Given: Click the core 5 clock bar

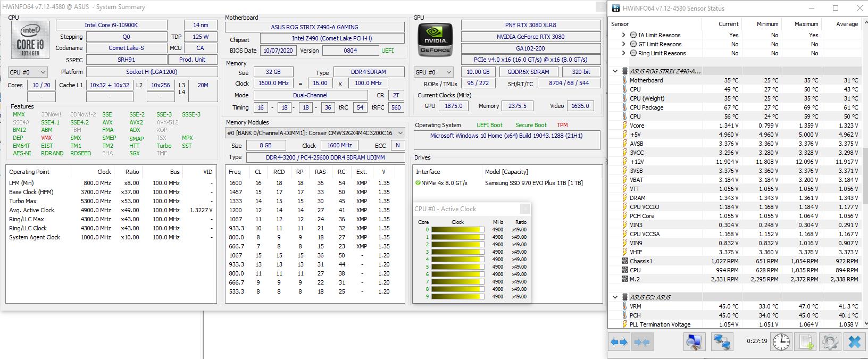Looking at the screenshot, I should coord(458,267).
